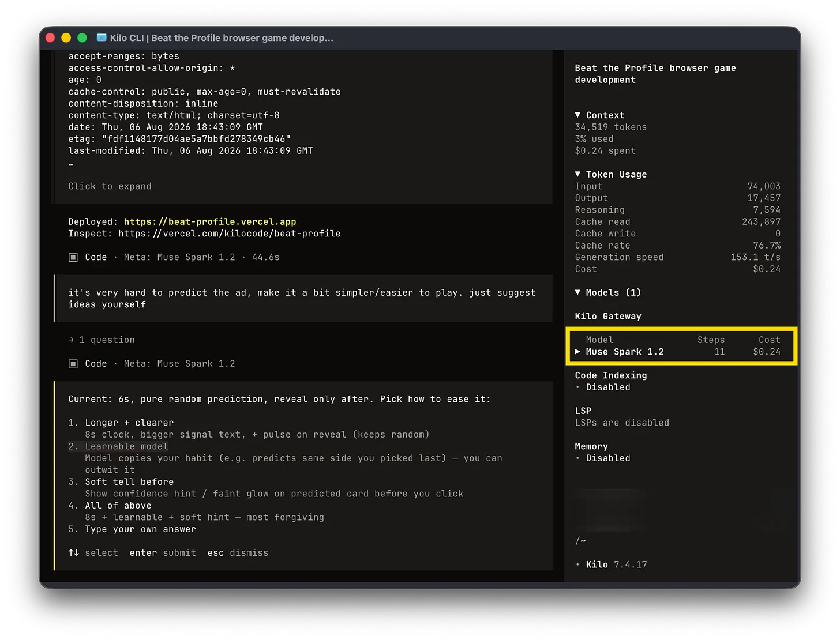Click the Memory heading in the sidebar
This screenshot has height=640, width=840.
coord(591,446)
